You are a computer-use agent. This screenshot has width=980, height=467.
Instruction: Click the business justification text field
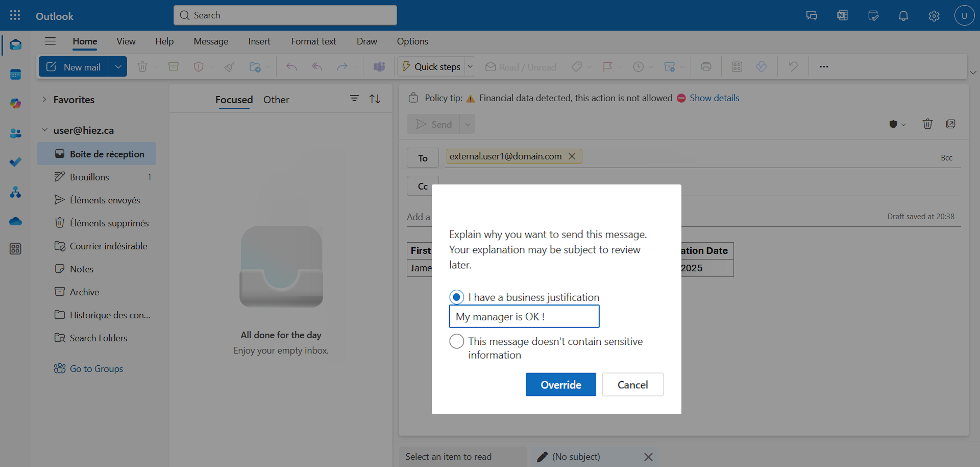(524, 317)
